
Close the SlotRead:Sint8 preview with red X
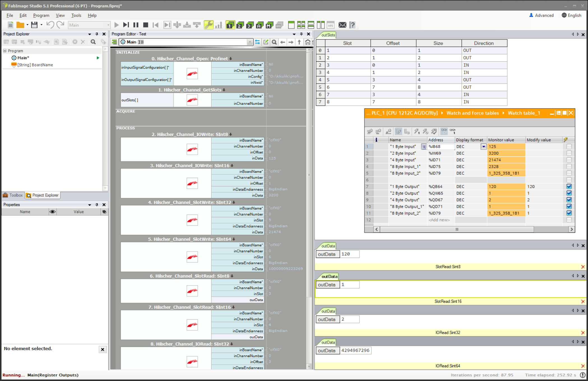pyautogui.click(x=583, y=267)
